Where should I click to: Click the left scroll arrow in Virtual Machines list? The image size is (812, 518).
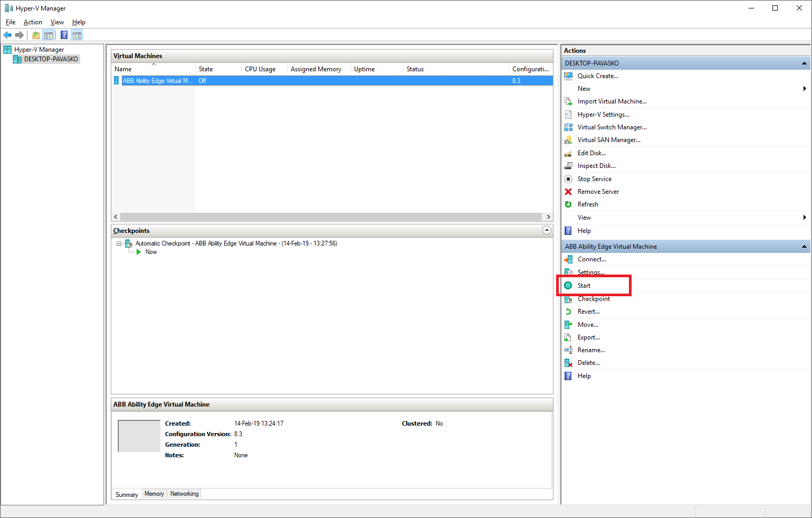116,217
